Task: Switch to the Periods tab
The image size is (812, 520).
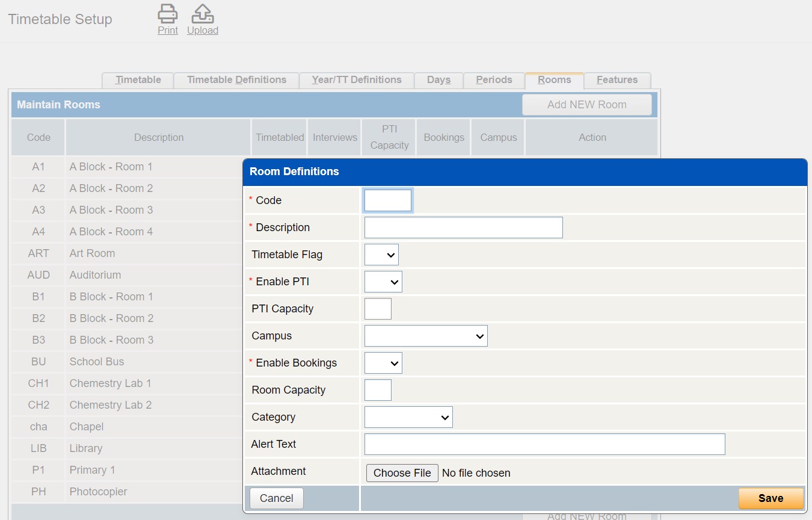Action: [x=494, y=80]
